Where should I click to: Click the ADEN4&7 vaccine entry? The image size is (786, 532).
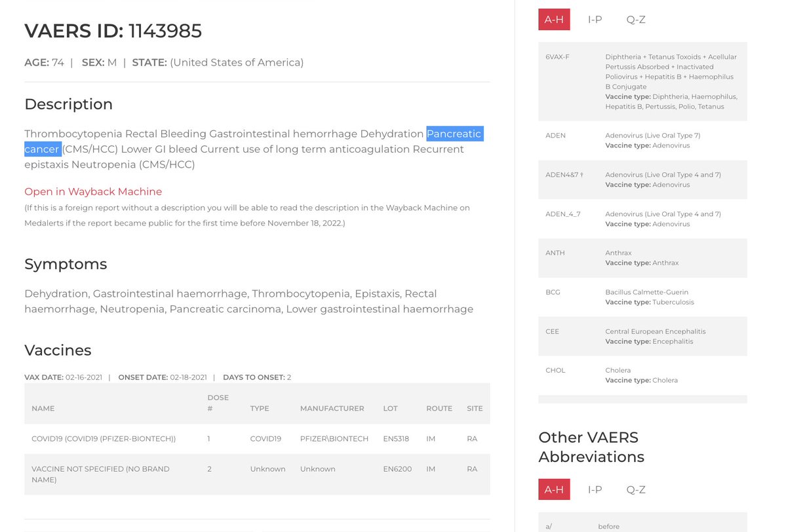[642, 180]
